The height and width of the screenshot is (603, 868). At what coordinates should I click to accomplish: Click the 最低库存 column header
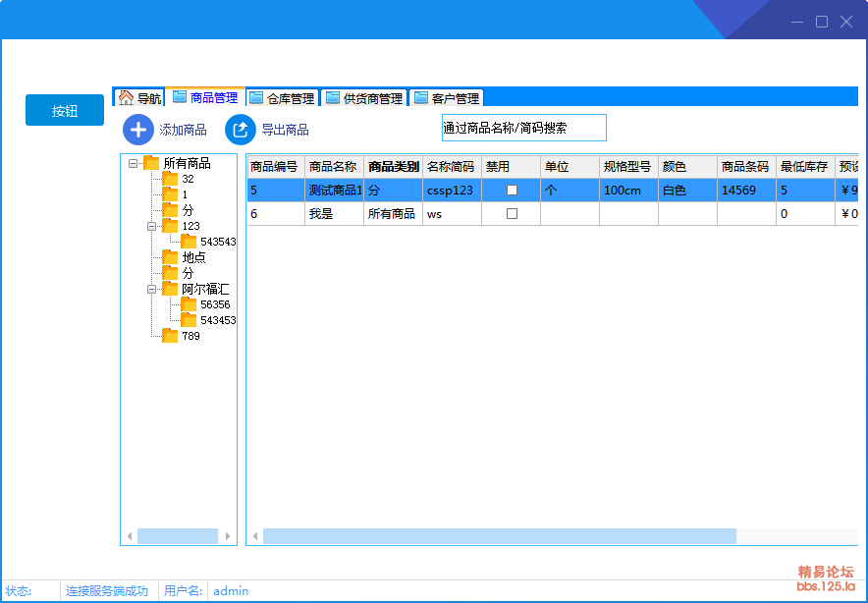click(805, 167)
